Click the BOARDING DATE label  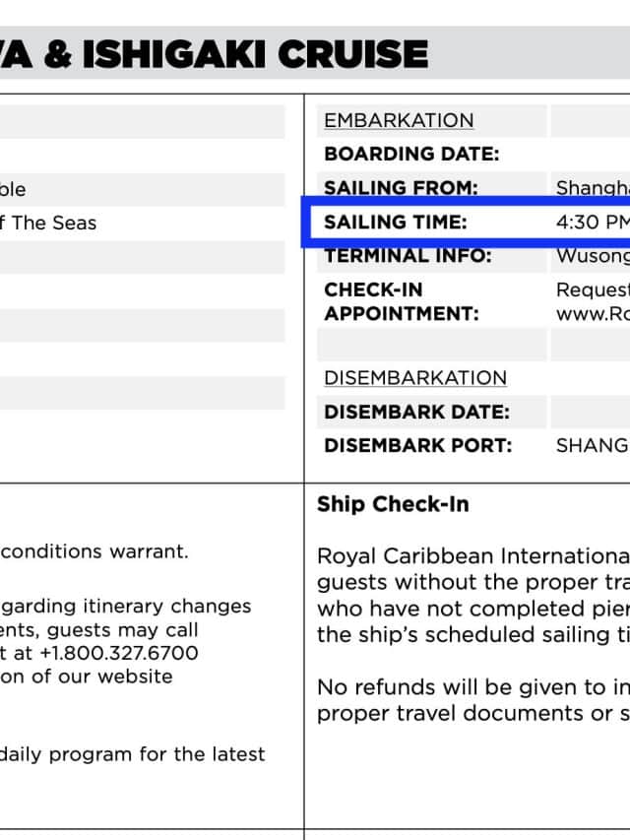pyautogui.click(x=411, y=154)
